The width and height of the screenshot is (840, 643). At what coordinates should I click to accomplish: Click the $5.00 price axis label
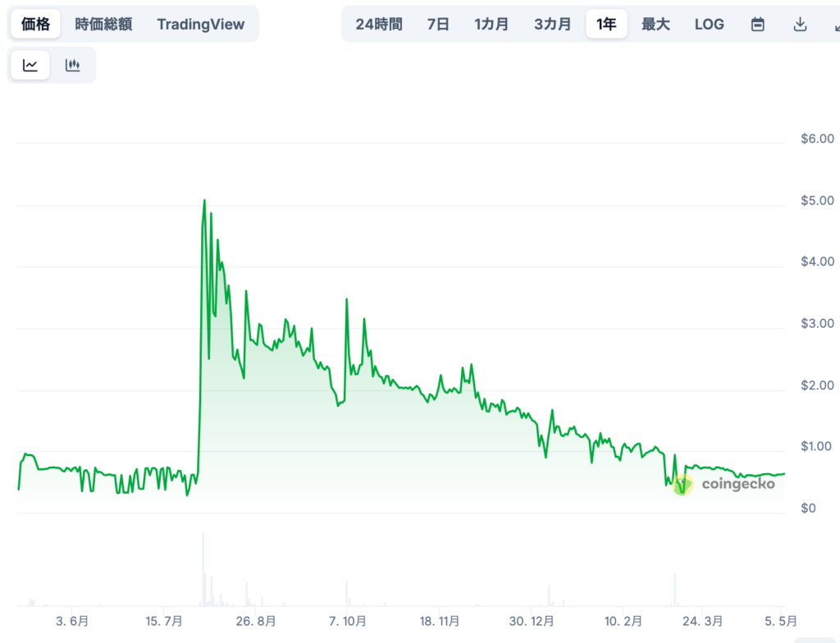817,200
